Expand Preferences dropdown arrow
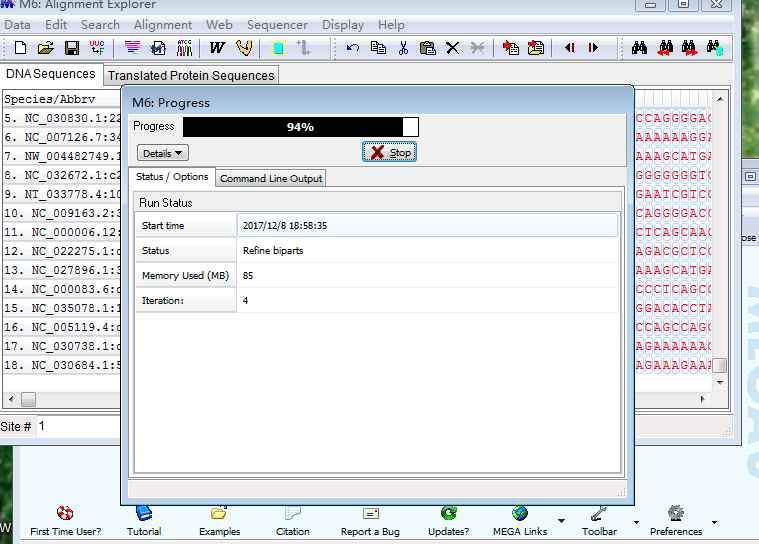759x544 pixels. click(714, 522)
